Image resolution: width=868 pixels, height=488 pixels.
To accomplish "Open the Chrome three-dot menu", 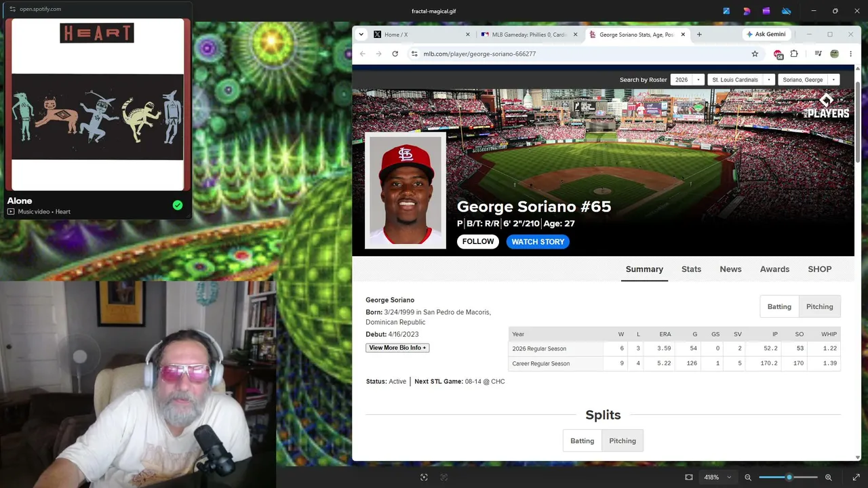I will coord(850,54).
